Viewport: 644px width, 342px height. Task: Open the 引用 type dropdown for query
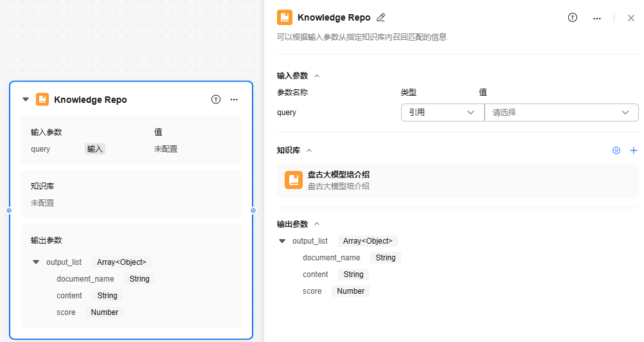pos(442,113)
